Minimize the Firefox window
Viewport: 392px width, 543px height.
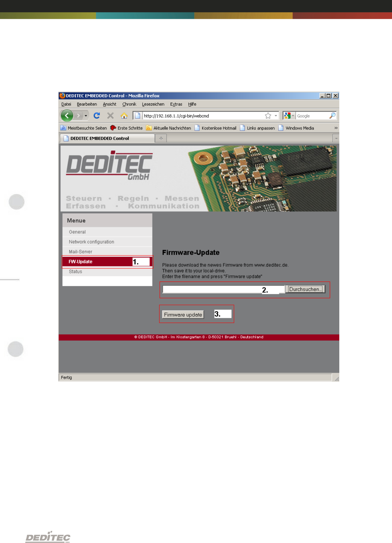(x=322, y=95)
